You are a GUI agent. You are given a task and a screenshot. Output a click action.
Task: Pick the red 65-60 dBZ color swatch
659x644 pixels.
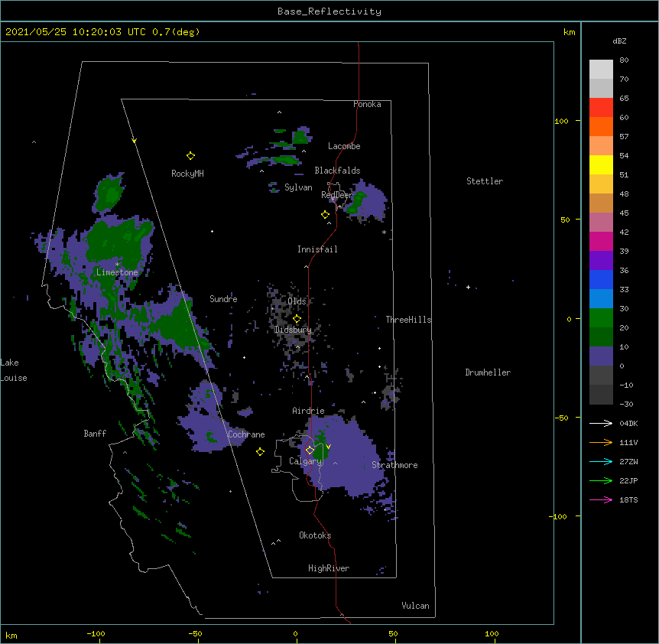point(601,108)
